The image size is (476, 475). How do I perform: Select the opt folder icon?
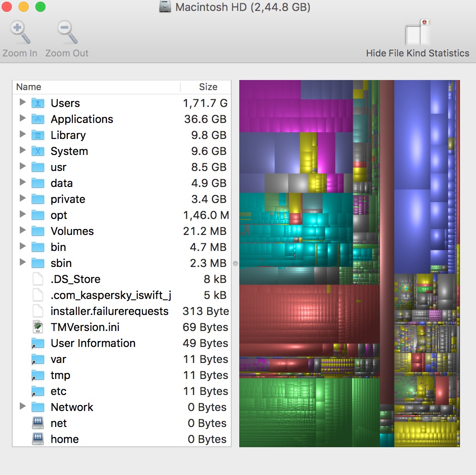[38, 215]
